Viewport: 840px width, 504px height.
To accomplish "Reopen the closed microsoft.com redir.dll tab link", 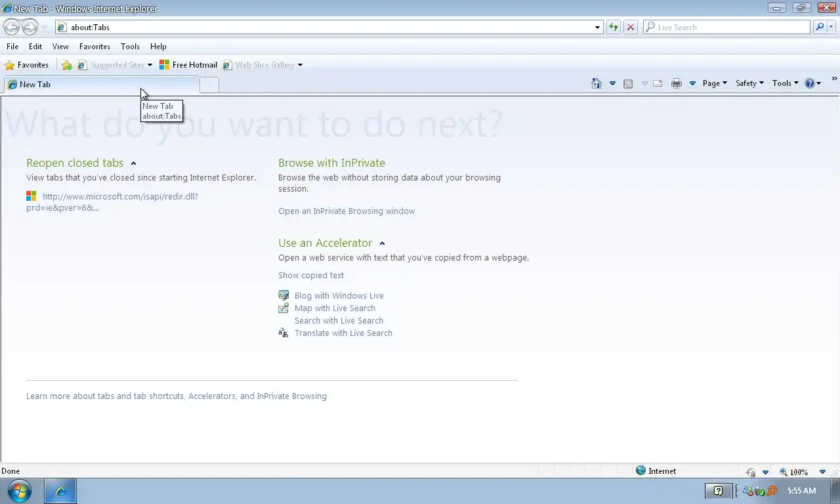I will pyautogui.click(x=112, y=202).
